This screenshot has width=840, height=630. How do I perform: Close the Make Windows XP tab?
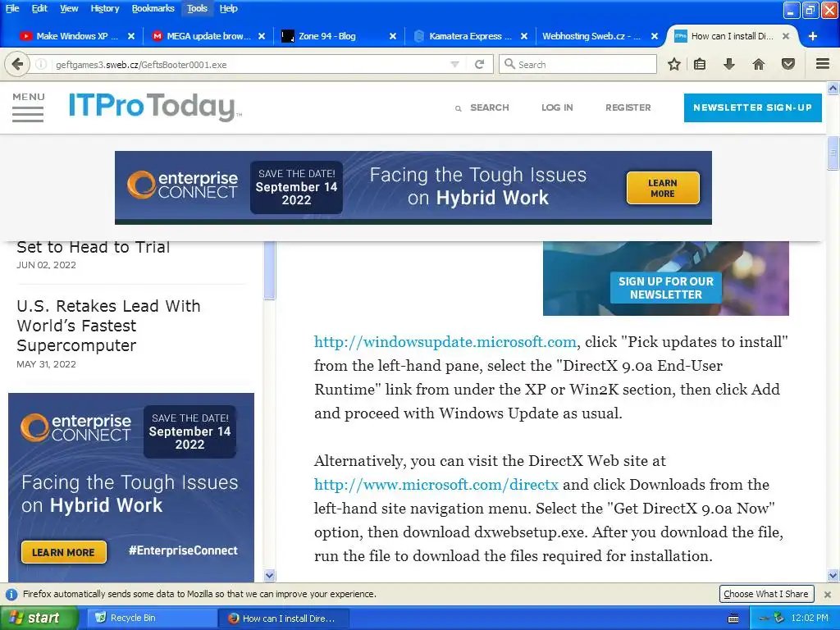[x=130, y=36]
